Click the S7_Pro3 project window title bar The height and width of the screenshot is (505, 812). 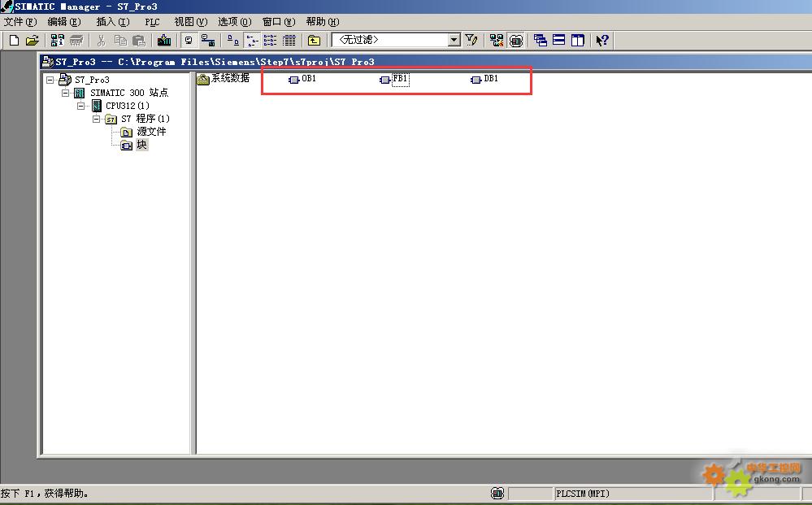coord(426,62)
